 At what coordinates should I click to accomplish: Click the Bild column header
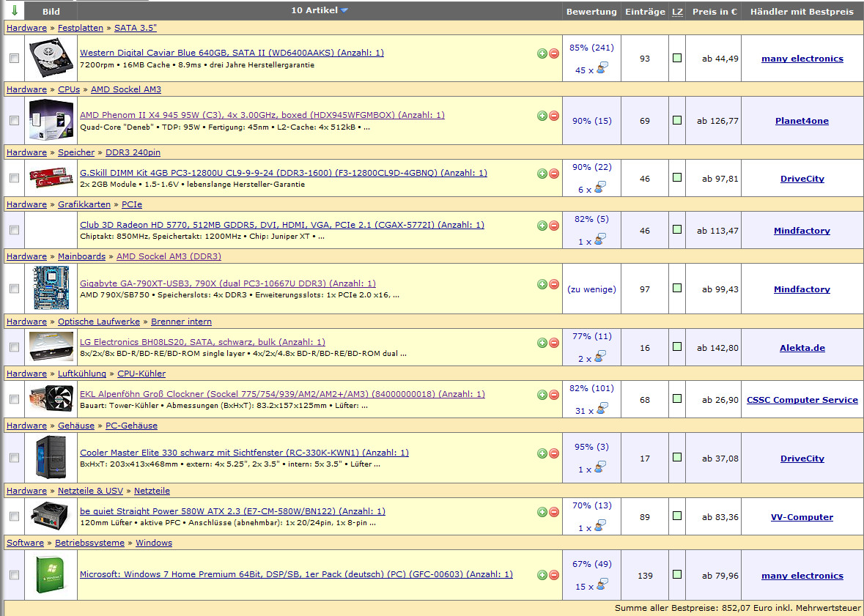click(51, 11)
